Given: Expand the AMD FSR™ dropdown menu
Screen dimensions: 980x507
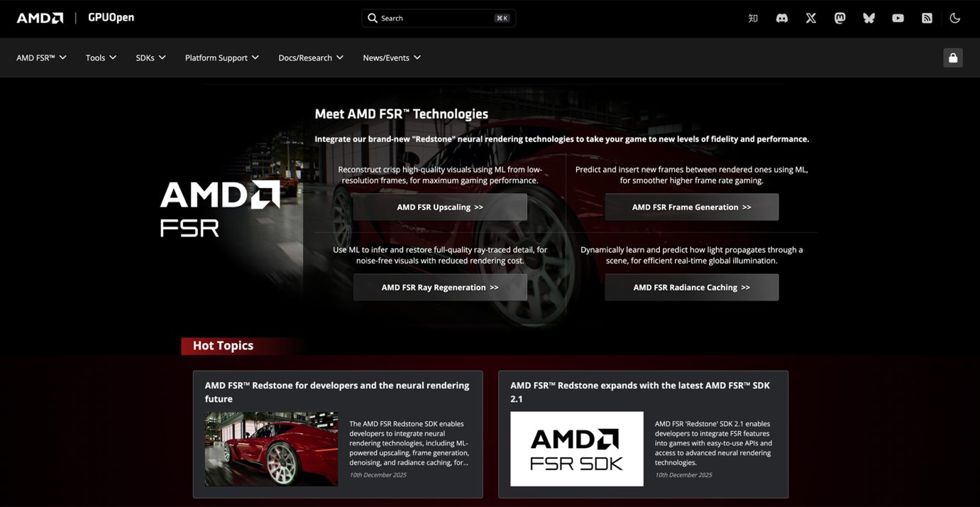Looking at the screenshot, I should click(41, 58).
